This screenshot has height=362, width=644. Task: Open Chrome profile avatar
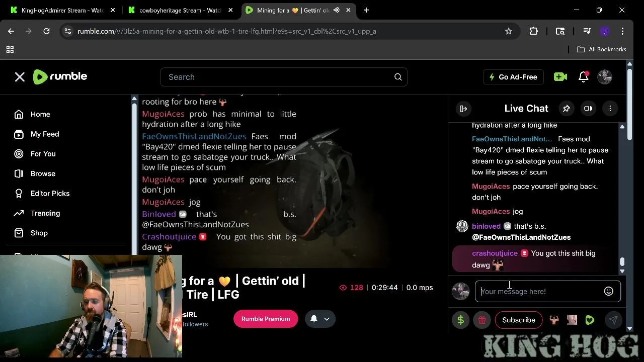tap(605, 31)
